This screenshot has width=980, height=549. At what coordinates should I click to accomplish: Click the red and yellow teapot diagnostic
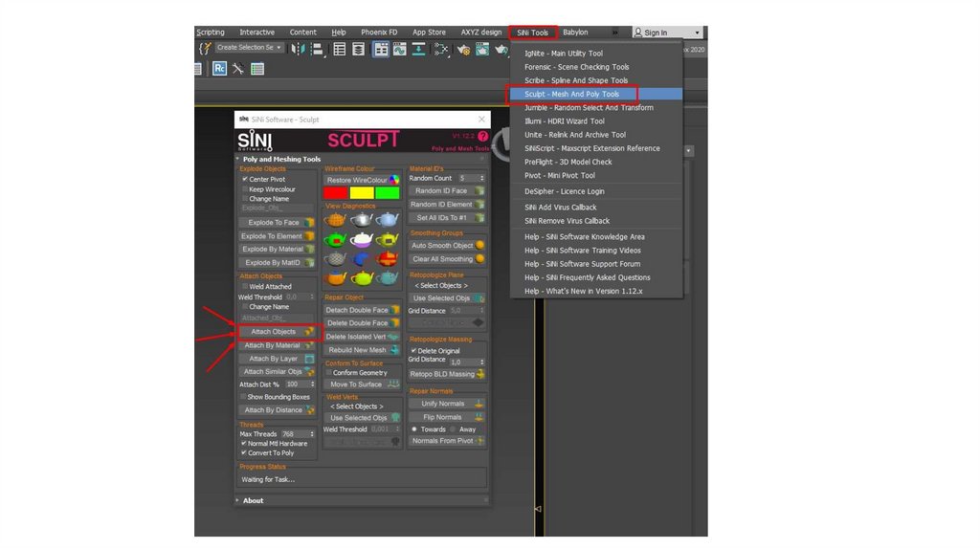[387, 258]
